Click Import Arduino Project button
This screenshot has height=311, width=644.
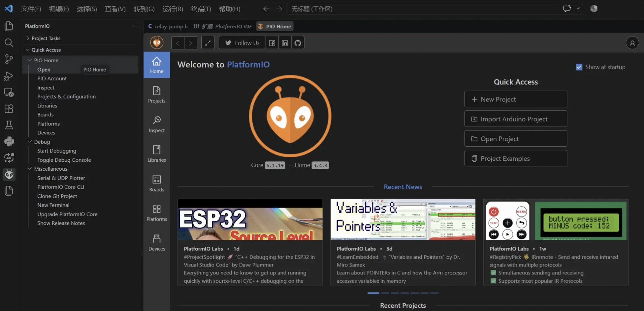(516, 119)
